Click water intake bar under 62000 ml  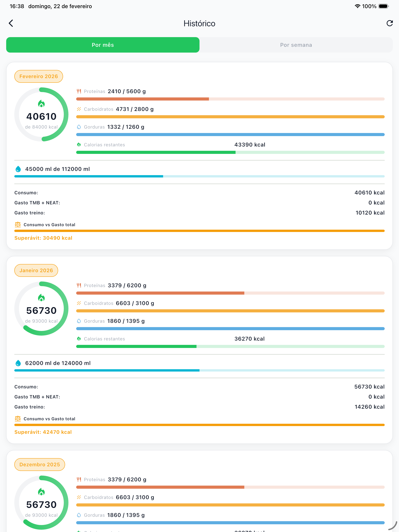click(199, 370)
